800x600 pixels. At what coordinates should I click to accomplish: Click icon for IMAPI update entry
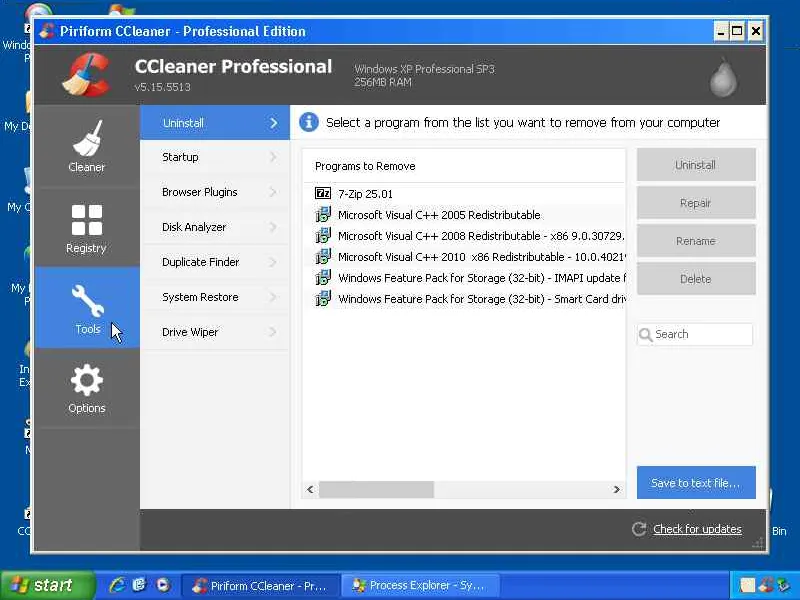pyautogui.click(x=323, y=277)
